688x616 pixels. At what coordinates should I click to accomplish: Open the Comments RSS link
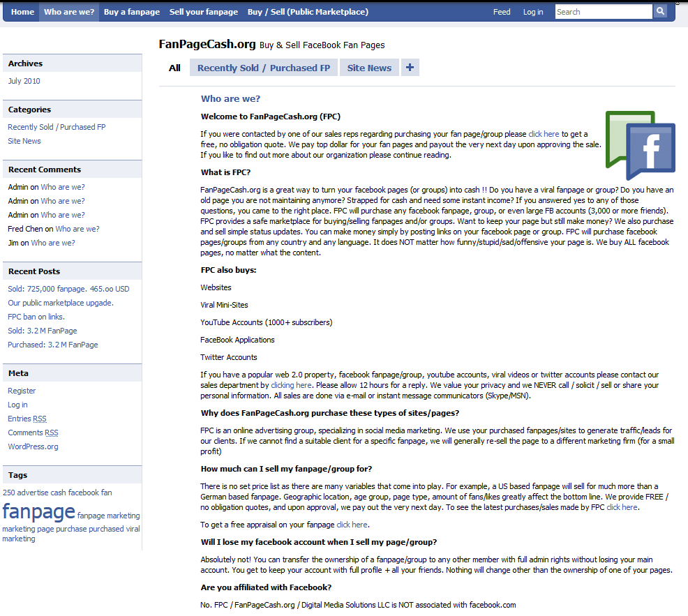[x=33, y=433]
